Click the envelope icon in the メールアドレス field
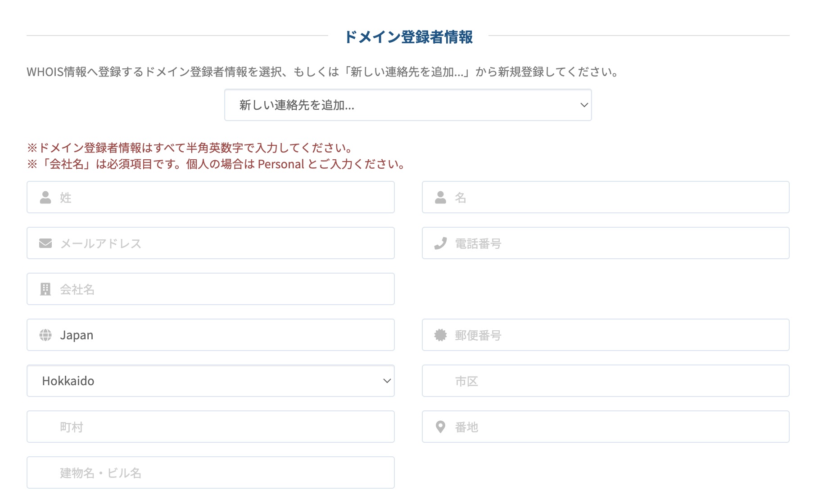This screenshot has width=823, height=504. (x=45, y=243)
